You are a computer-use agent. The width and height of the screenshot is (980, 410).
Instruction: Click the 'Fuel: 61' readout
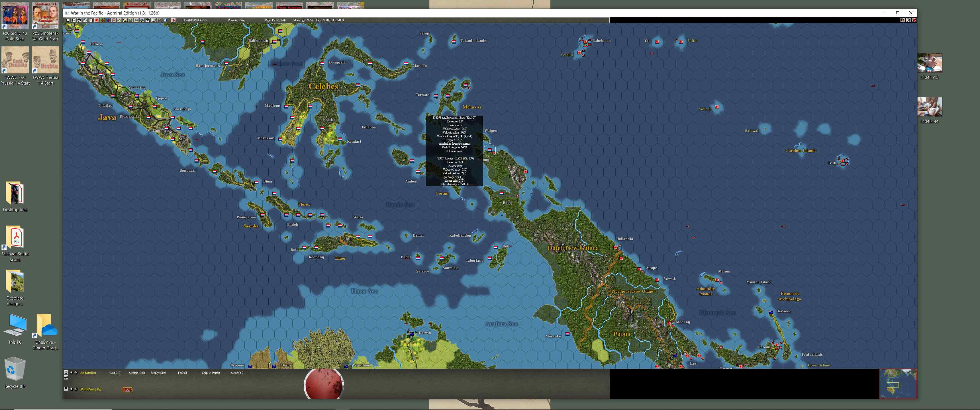[x=183, y=373]
